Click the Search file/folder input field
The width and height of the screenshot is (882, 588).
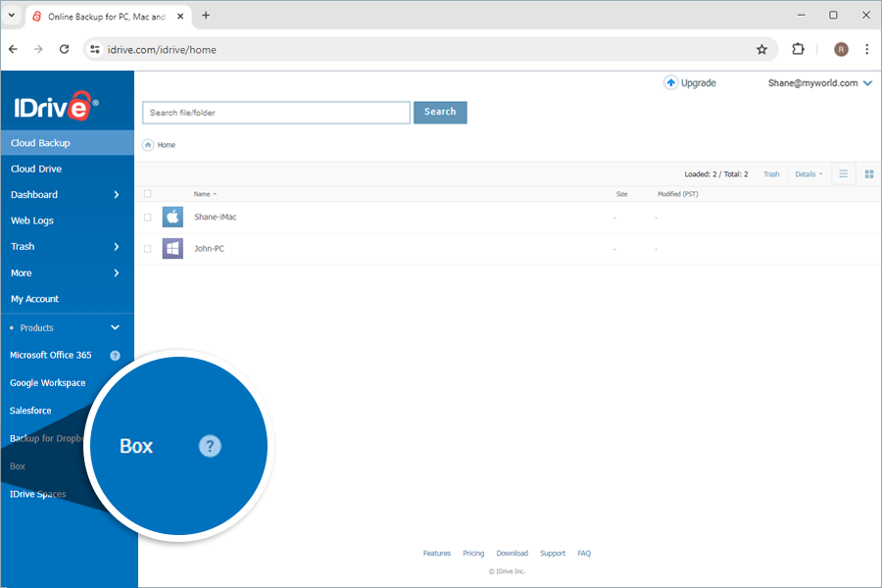coord(275,112)
